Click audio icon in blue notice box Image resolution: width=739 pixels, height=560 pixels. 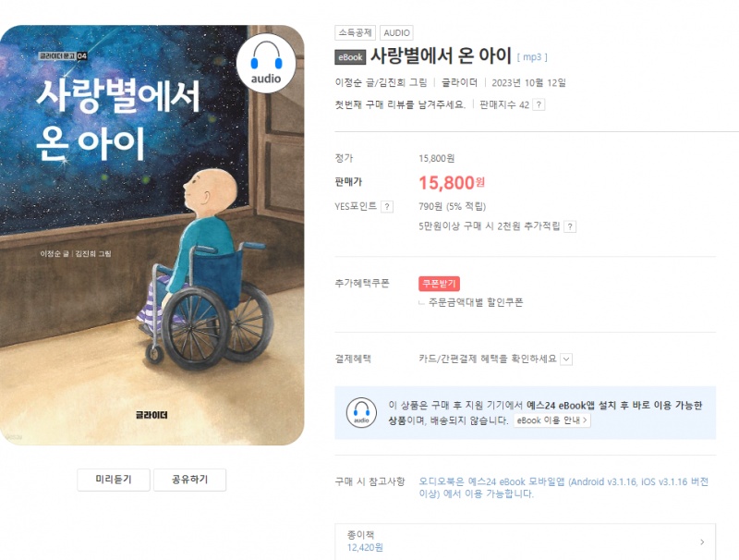361,412
